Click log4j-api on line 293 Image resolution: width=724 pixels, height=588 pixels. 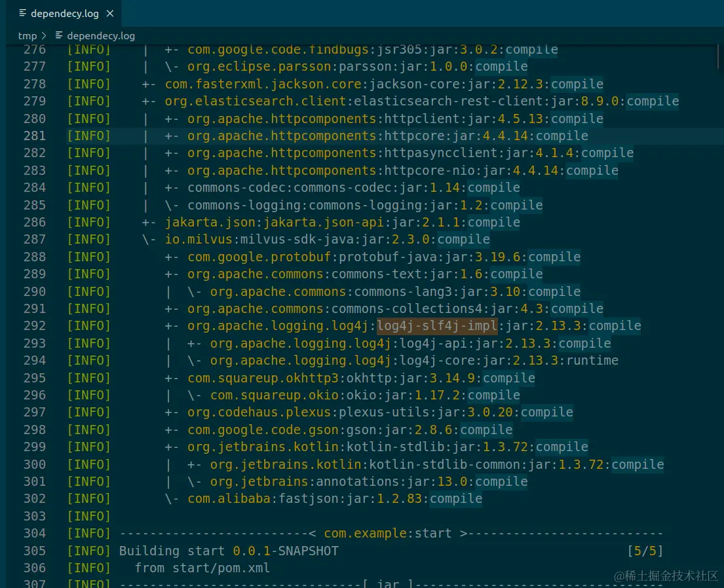pyautogui.click(x=432, y=343)
